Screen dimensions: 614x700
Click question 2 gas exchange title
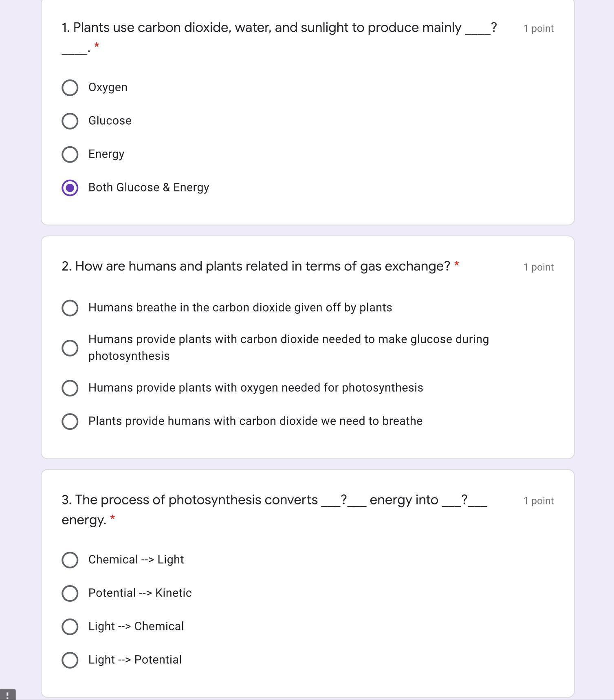coord(256,266)
